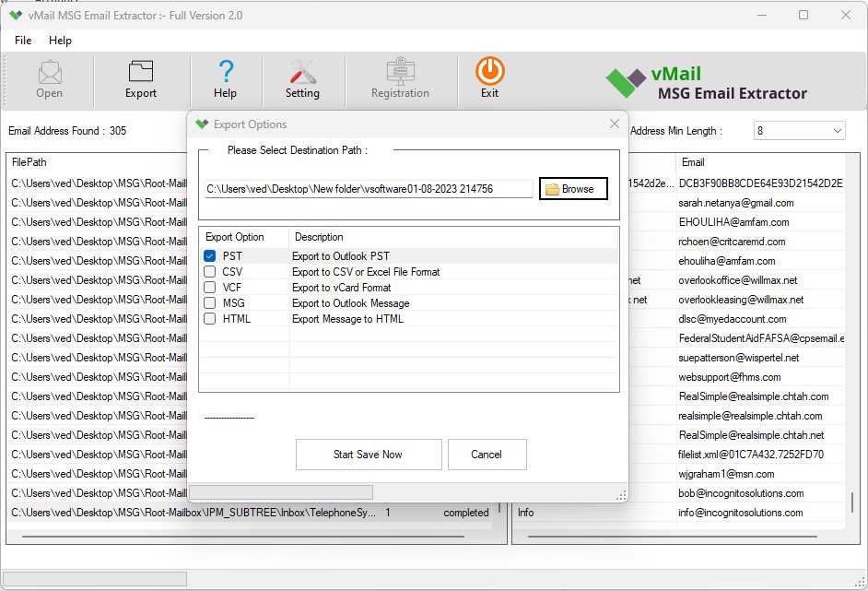Image resolution: width=868 pixels, height=591 pixels.
Task: Select email EHOULIHA@amfam.com
Action: click(x=733, y=222)
